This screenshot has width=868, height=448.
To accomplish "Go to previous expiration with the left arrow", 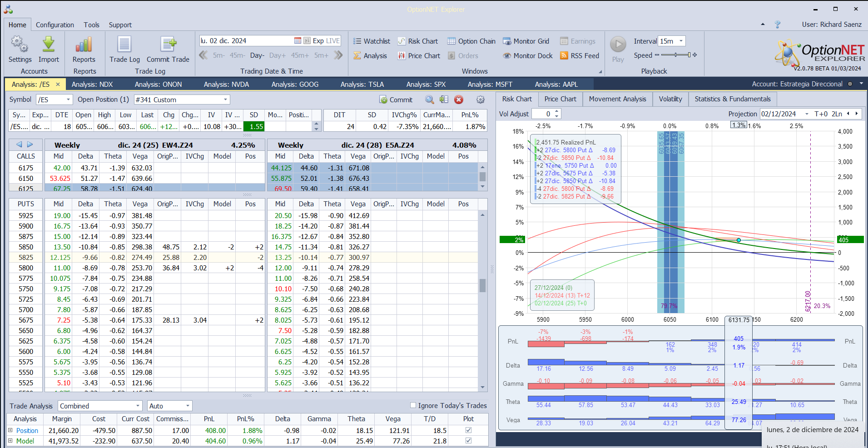I will pos(19,144).
